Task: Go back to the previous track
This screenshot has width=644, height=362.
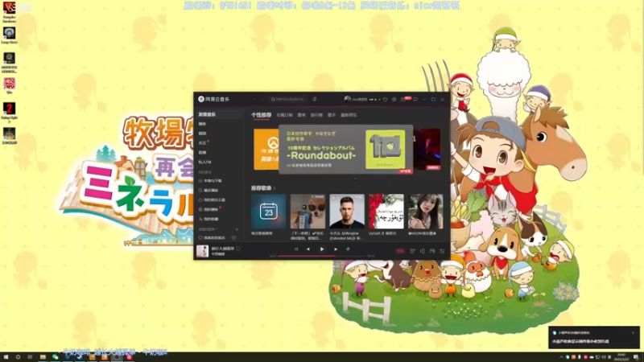Action: [308, 249]
